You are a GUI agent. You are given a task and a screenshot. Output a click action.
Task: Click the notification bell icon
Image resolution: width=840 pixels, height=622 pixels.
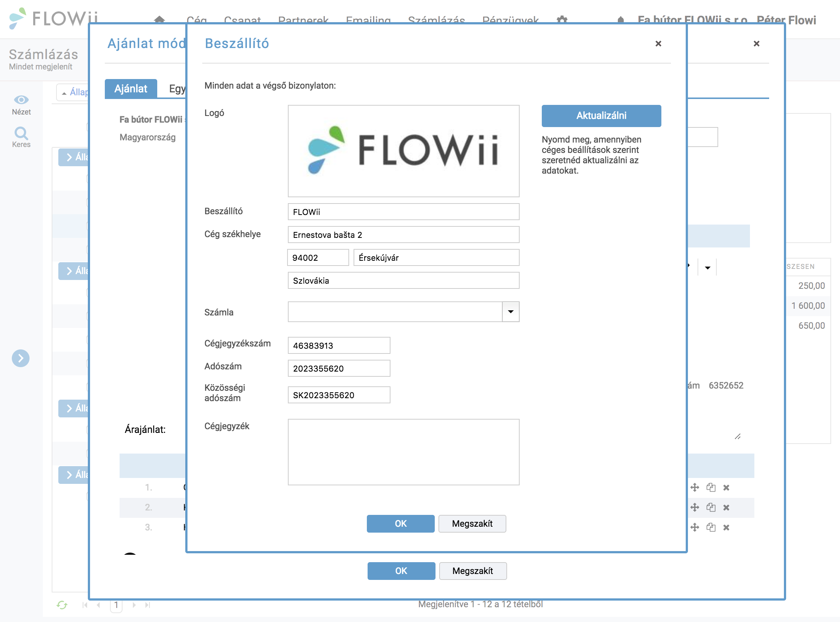pos(621,20)
